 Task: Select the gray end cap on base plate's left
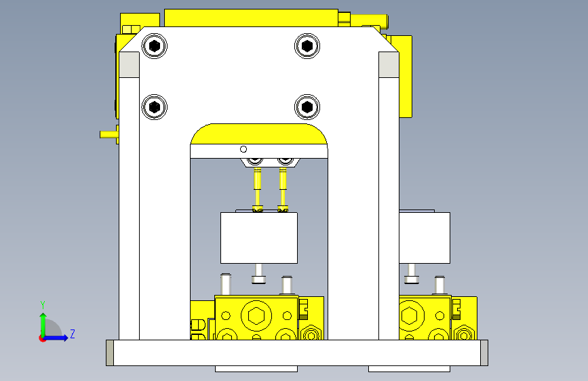click(x=110, y=353)
